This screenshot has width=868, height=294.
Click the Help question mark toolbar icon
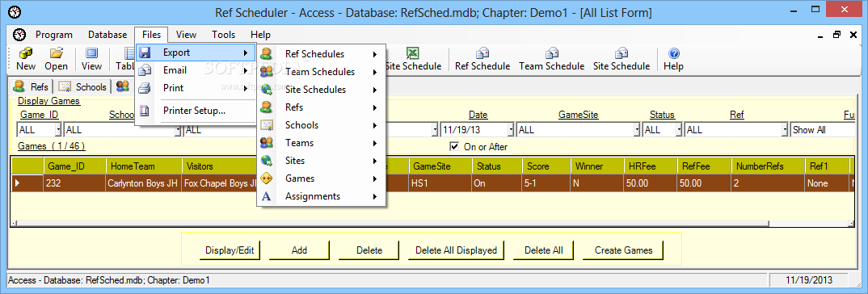click(674, 53)
